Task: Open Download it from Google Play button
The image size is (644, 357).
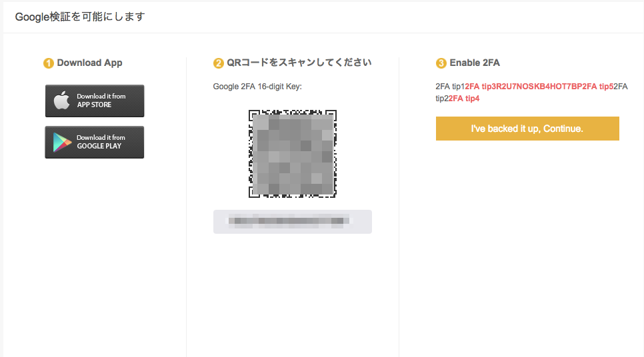Action: pyautogui.click(x=95, y=143)
